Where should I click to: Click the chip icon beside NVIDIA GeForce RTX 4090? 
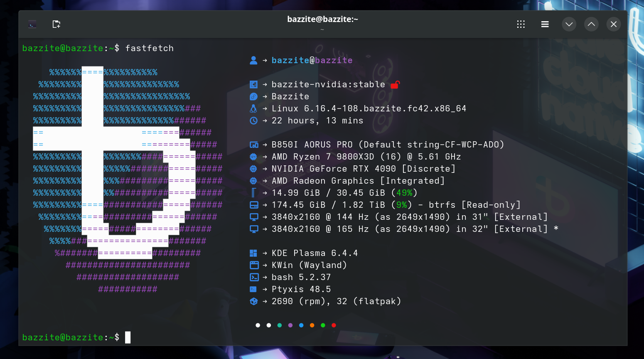(253, 169)
